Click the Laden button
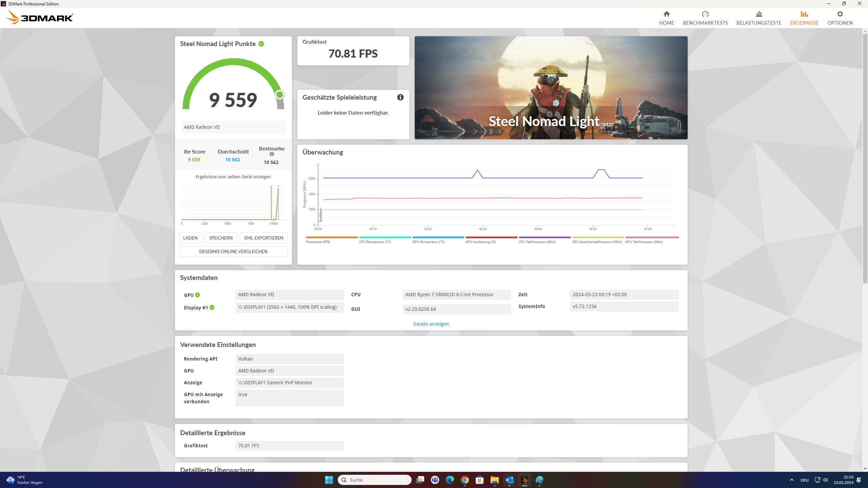Viewport: 868px width, 488px height. coord(190,238)
